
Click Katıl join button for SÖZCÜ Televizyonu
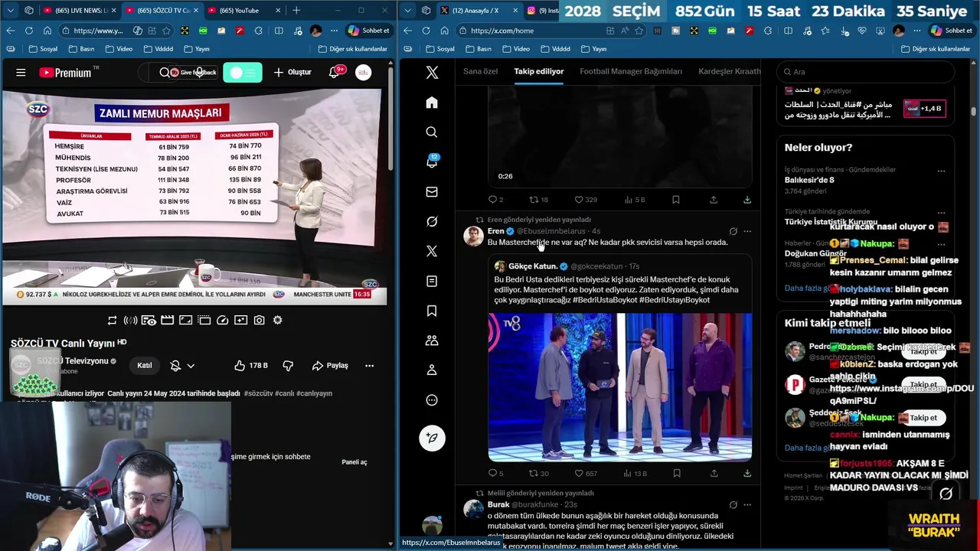(144, 366)
